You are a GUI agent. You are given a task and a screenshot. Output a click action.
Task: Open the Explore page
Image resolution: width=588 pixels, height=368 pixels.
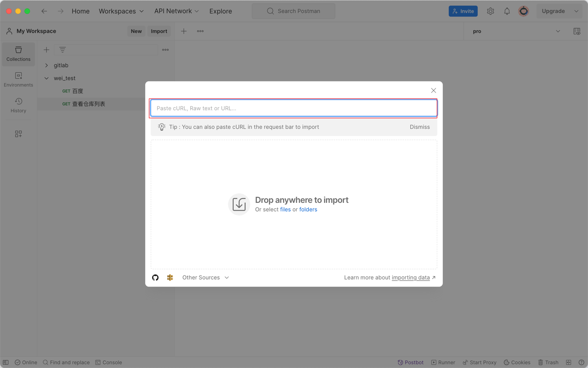pyautogui.click(x=220, y=11)
